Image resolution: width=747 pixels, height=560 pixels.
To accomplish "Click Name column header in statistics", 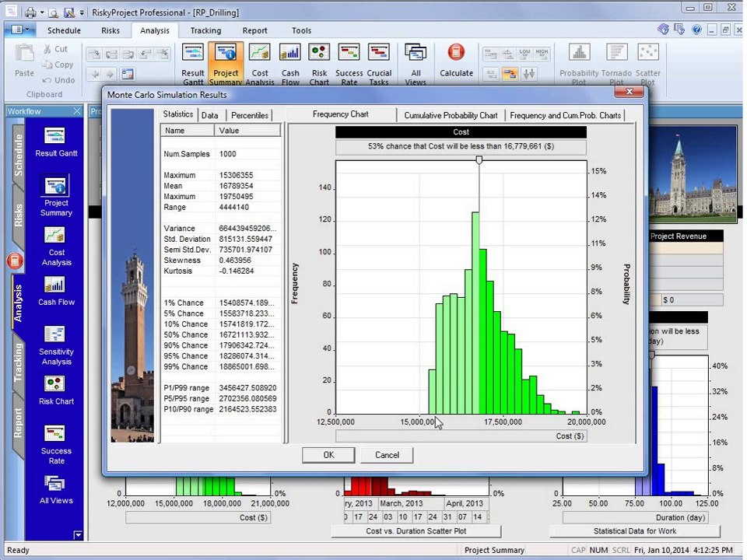I will tap(188, 131).
